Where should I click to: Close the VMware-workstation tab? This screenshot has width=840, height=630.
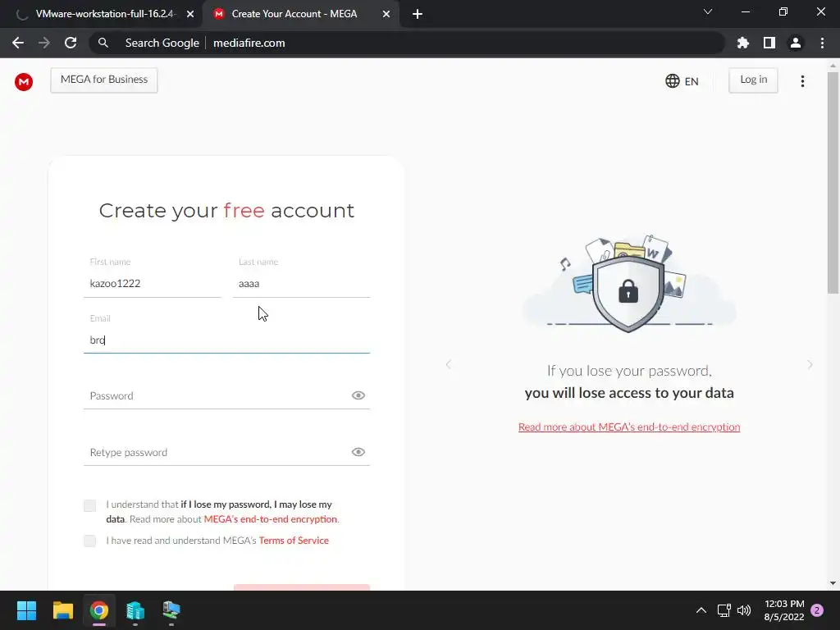190,14
